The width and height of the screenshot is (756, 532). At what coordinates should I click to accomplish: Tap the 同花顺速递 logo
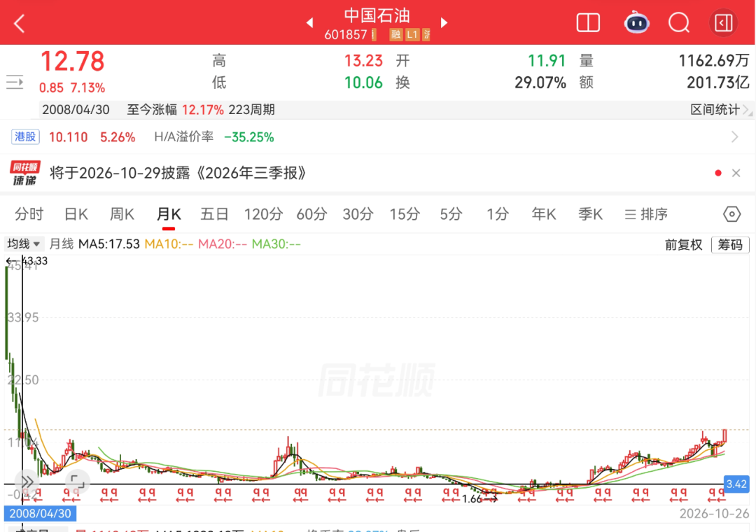[25, 173]
